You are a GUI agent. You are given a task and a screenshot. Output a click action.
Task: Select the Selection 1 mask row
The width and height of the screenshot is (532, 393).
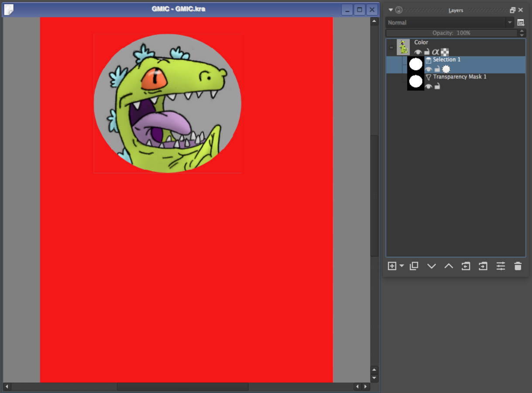click(x=456, y=65)
